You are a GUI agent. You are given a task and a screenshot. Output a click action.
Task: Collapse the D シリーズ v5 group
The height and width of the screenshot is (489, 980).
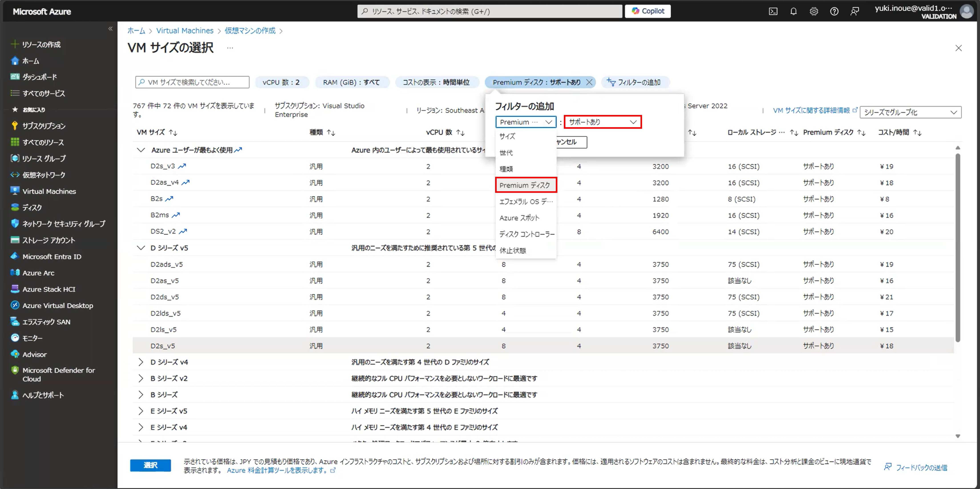[141, 248]
